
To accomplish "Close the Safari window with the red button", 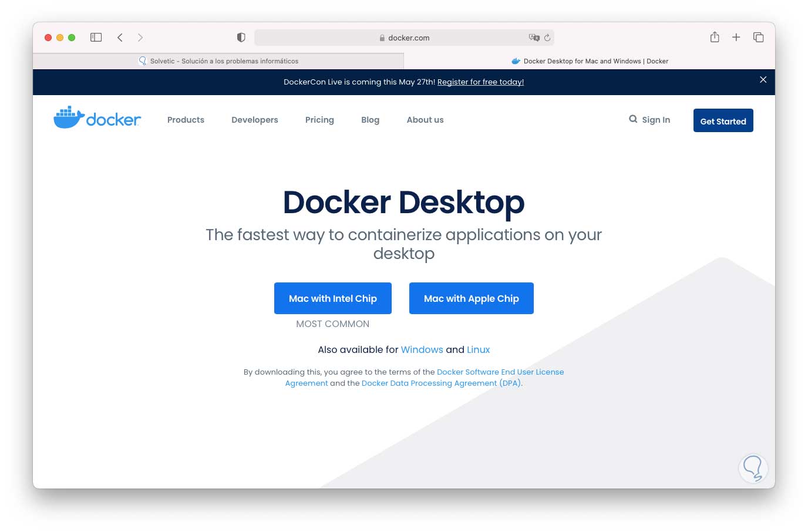I will 48,38.
